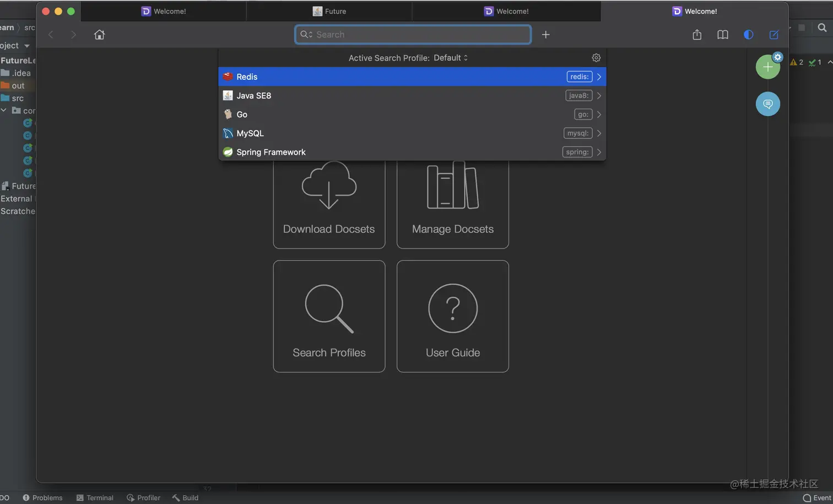Go forward with the right arrow

pos(73,35)
